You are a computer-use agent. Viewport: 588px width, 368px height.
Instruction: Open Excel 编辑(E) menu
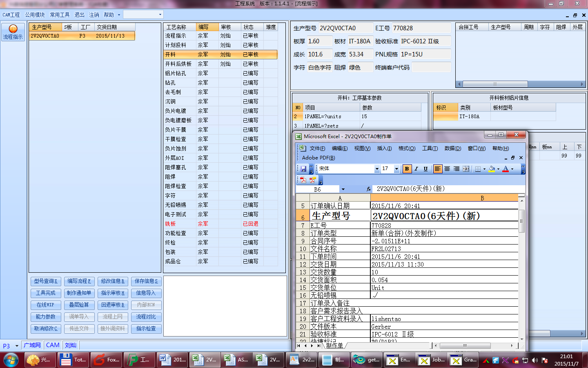click(x=340, y=148)
